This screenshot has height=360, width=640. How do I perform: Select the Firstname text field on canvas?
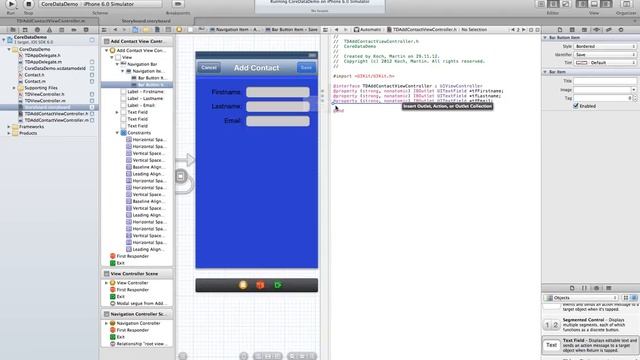pyautogui.click(x=278, y=92)
